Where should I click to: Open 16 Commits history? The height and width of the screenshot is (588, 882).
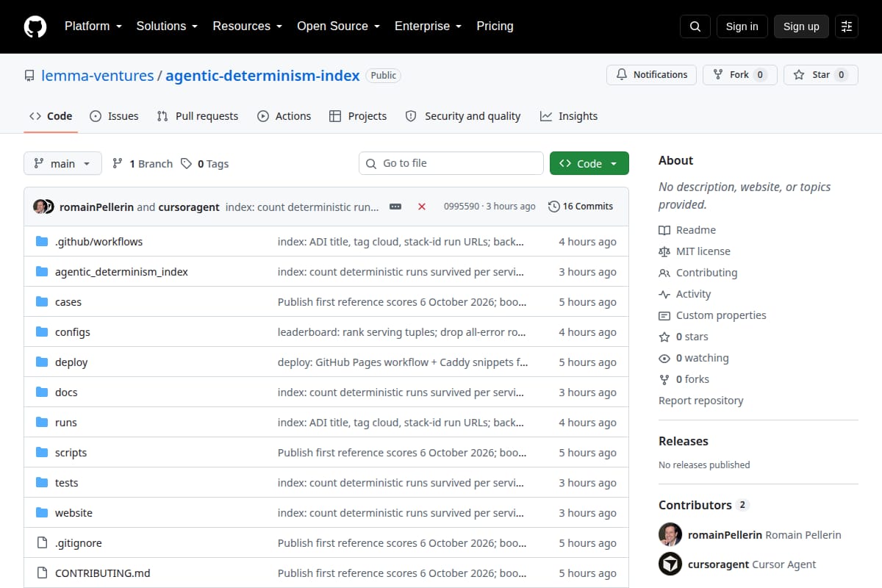click(581, 207)
